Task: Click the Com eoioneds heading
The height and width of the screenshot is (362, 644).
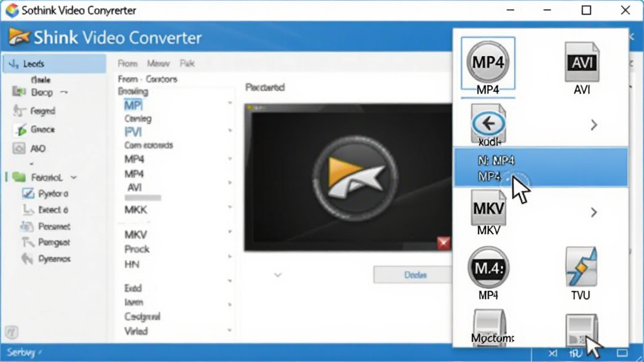Action: click(148, 145)
